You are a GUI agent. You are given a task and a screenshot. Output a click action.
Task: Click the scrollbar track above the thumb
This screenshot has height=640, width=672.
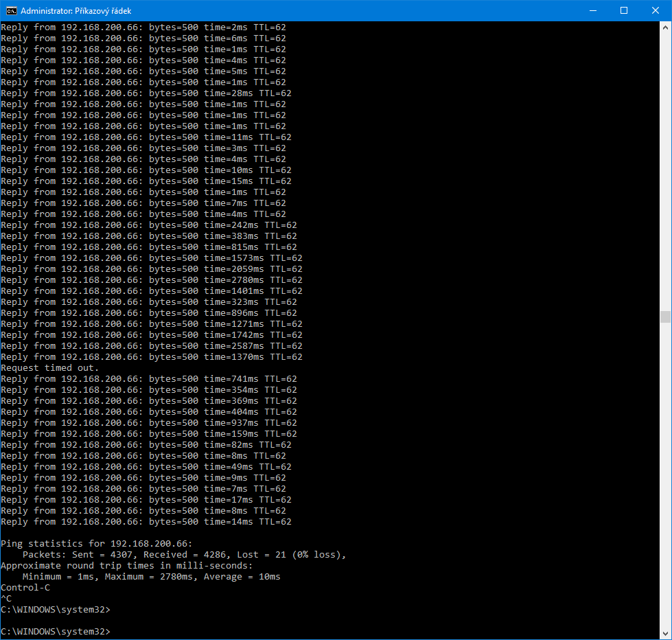(x=664, y=172)
